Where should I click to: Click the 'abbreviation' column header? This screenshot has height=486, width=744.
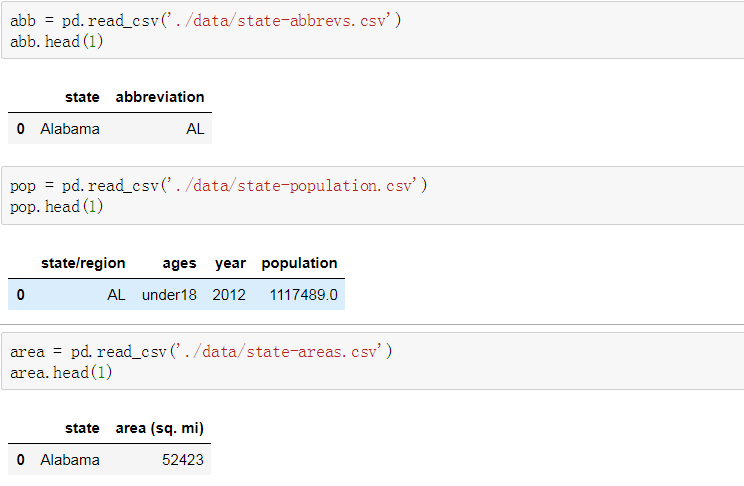tap(160, 97)
